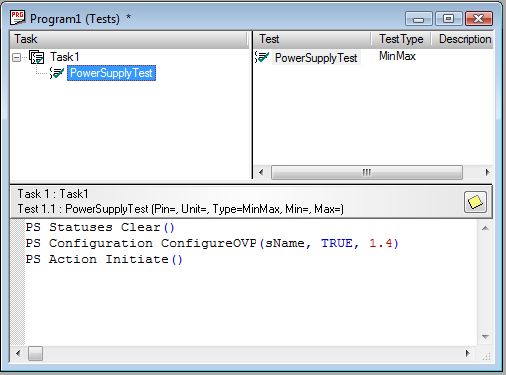Select PowerSupplyTest in the task tree

[111, 73]
